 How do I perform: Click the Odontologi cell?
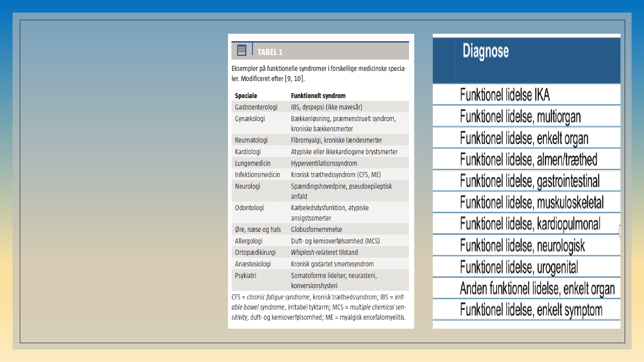click(249, 208)
